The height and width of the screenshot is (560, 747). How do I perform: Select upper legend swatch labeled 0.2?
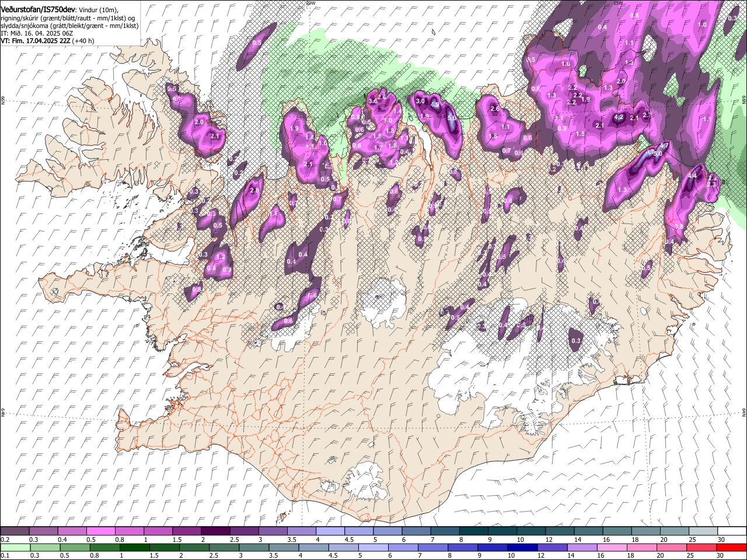coord(15,531)
